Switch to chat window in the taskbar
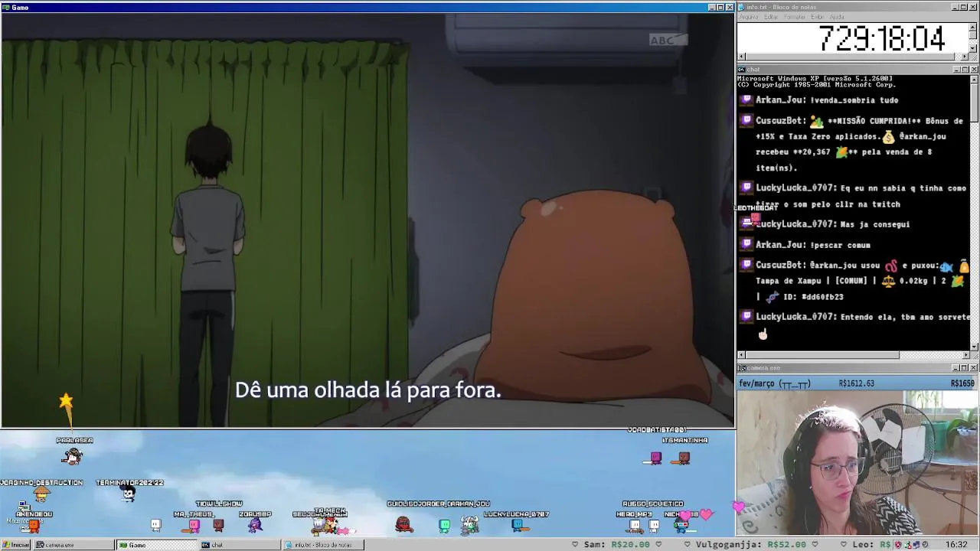980x551 pixels. coord(240,545)
